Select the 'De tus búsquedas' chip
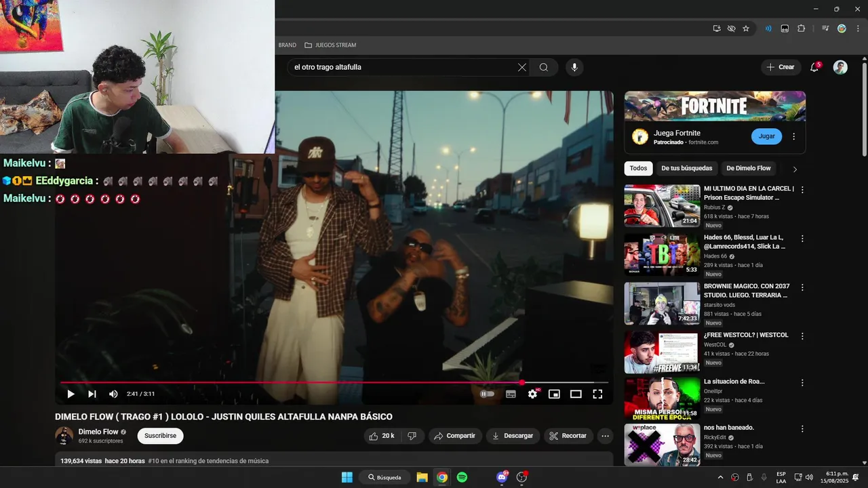868x488 pixels. [x=687, y=168]
